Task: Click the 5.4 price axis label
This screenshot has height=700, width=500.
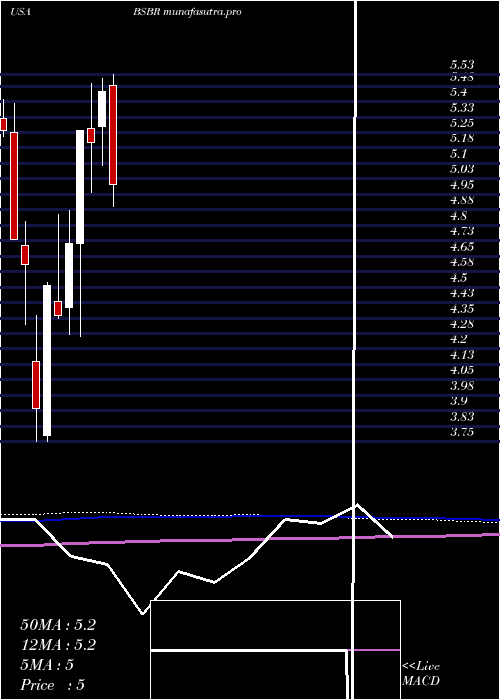Action: click(x=458, y=92)
